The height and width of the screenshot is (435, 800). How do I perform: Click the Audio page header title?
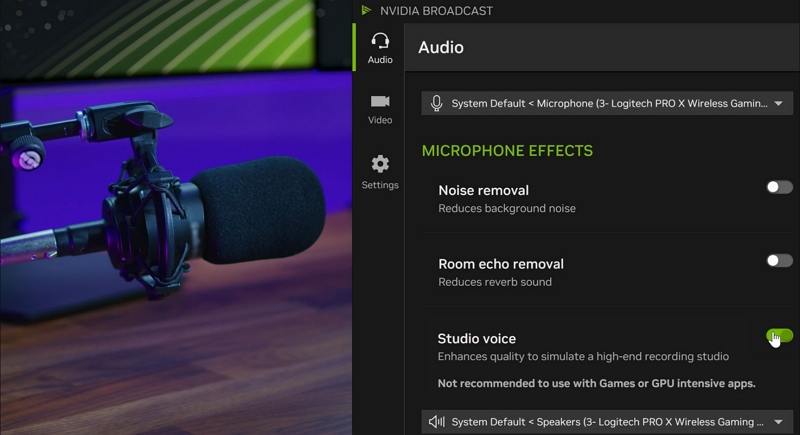(x=441, y=47)
